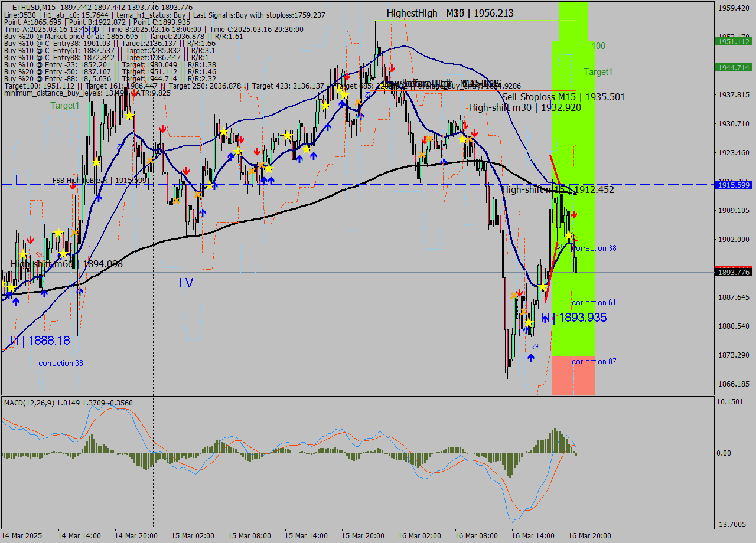This screenshot has width=756, height=543.
Task: Click the hollow blue arrow near the 16 Mar low
Action: coord(535,346)
